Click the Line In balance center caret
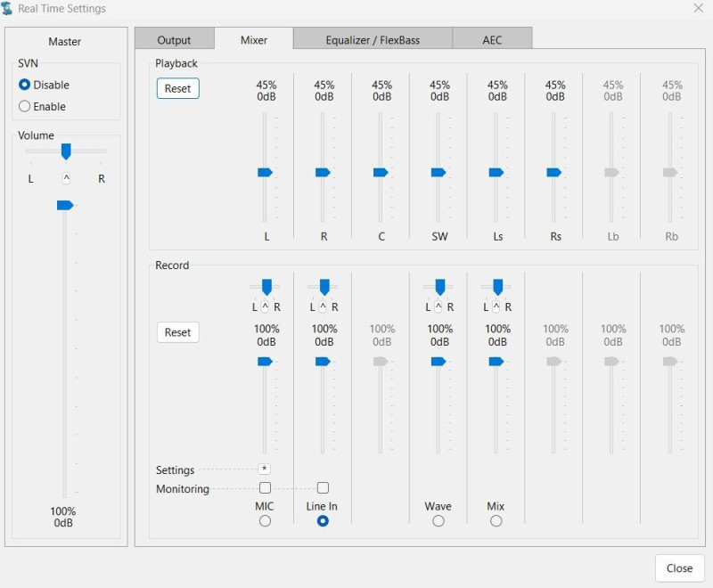 pos(323,307)
